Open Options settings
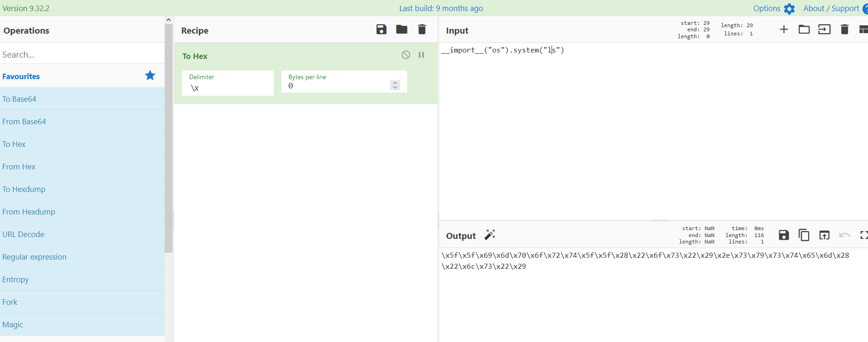The image size is (868, 342). (x=774, y=8)
